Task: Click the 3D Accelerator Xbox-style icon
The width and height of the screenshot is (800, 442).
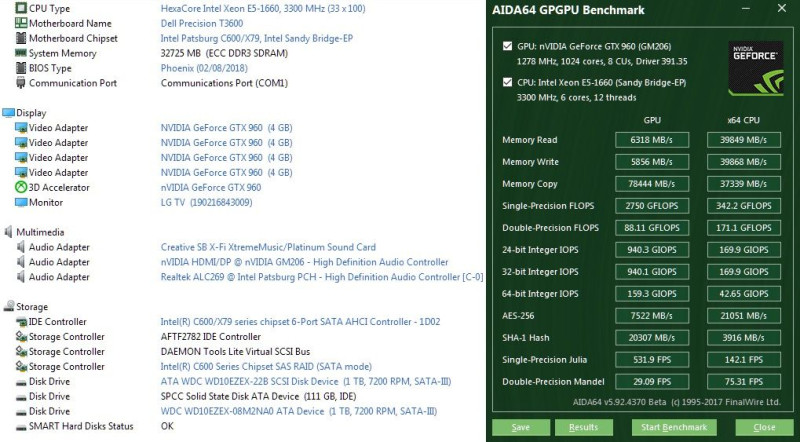Action: coord(21,187)
